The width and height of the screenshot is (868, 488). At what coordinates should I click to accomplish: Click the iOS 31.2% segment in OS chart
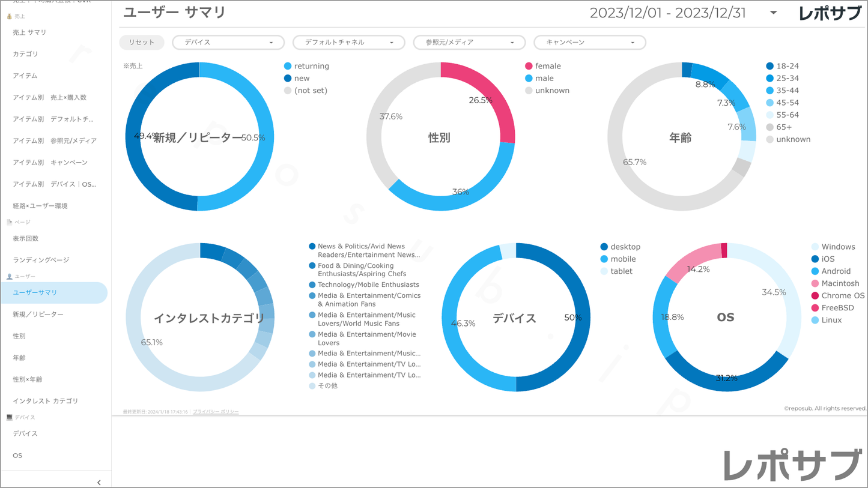click(726, 378)
